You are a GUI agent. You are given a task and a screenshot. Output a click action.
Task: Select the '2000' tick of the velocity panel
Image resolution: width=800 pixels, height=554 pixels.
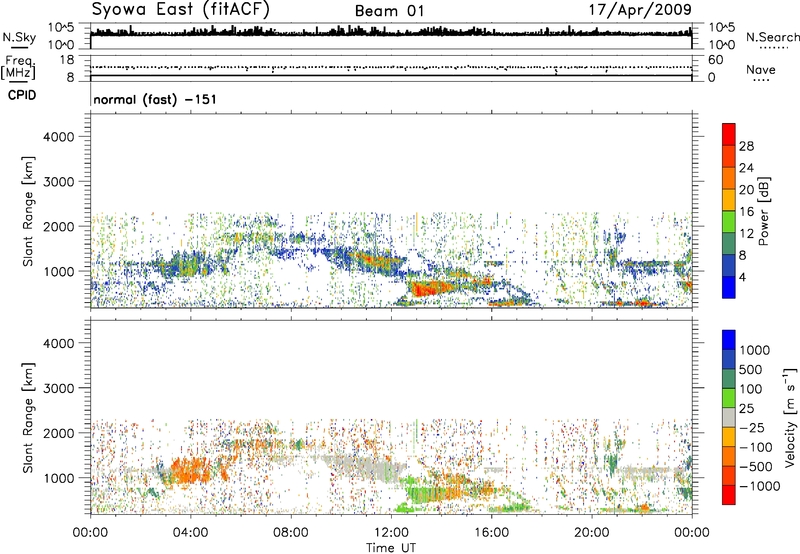[58, 433]
